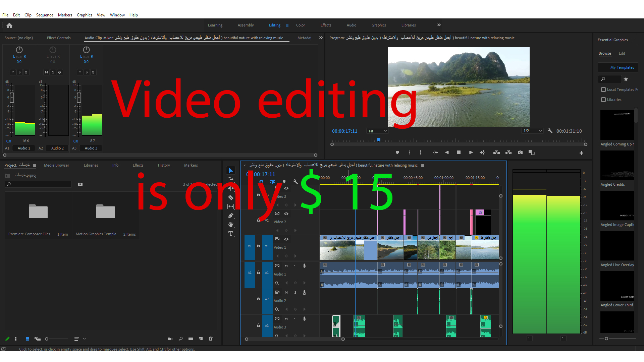Open the 1/2 playback resolution dropdown

532,131
